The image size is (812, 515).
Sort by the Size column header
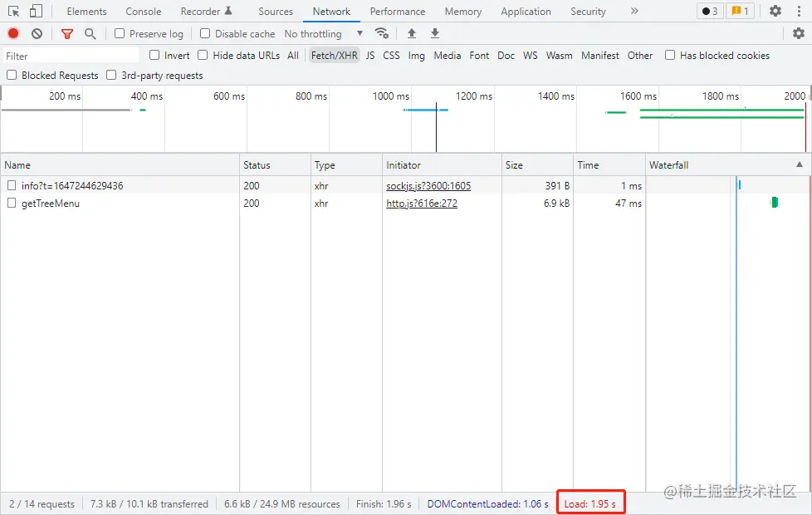(537, 164)
